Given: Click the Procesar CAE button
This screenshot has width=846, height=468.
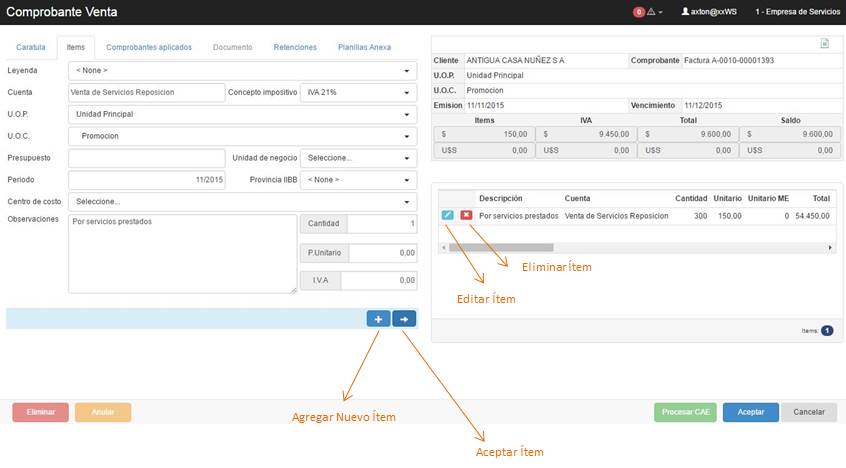Looking at the screenshot, I should point(685,412).
